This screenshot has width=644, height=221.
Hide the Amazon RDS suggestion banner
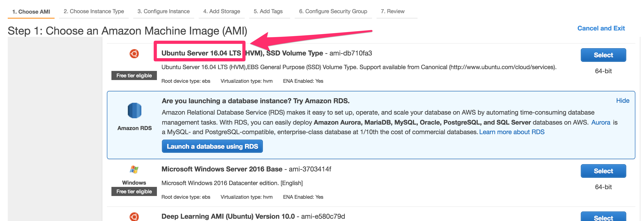point(622,100)
